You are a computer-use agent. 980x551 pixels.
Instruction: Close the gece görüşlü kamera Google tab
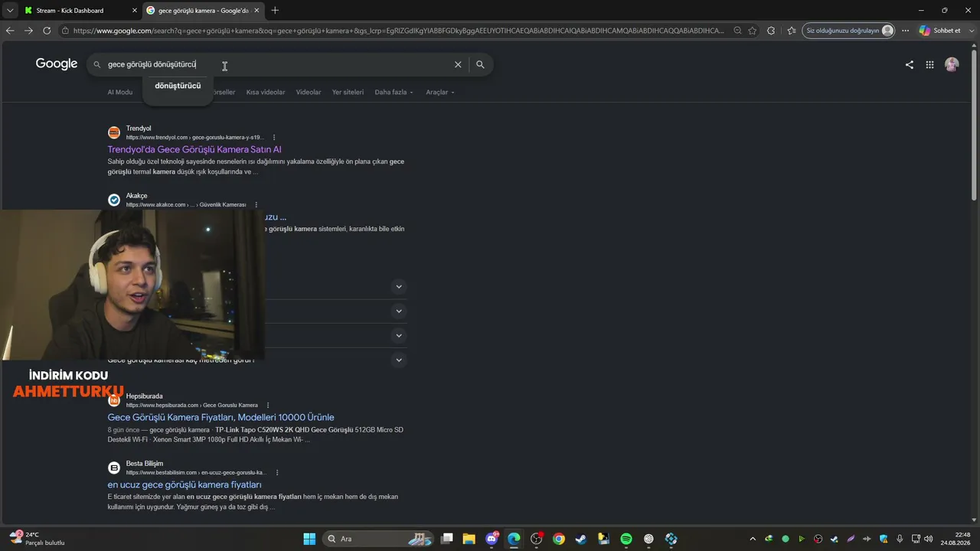[x=256, y=11]
